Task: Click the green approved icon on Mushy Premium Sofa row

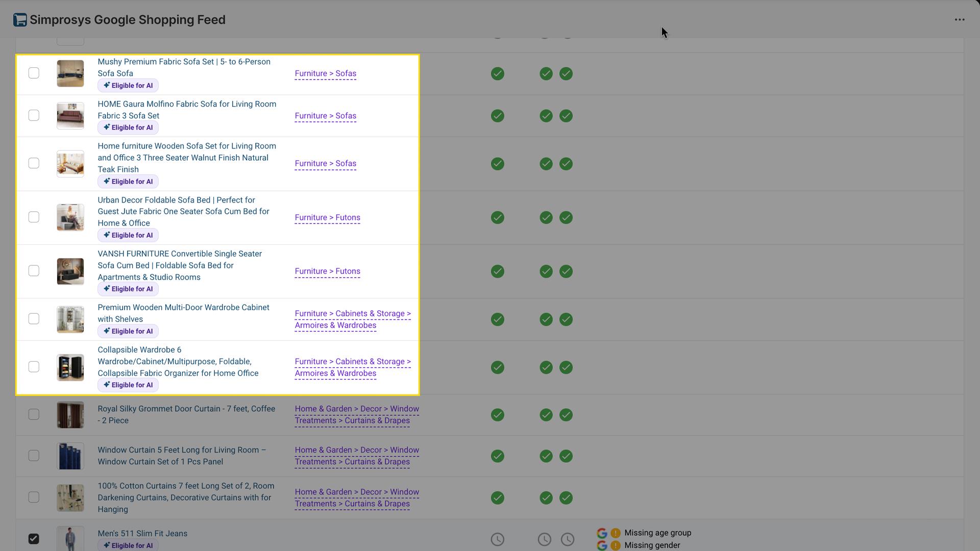Action: click(498, 73)
